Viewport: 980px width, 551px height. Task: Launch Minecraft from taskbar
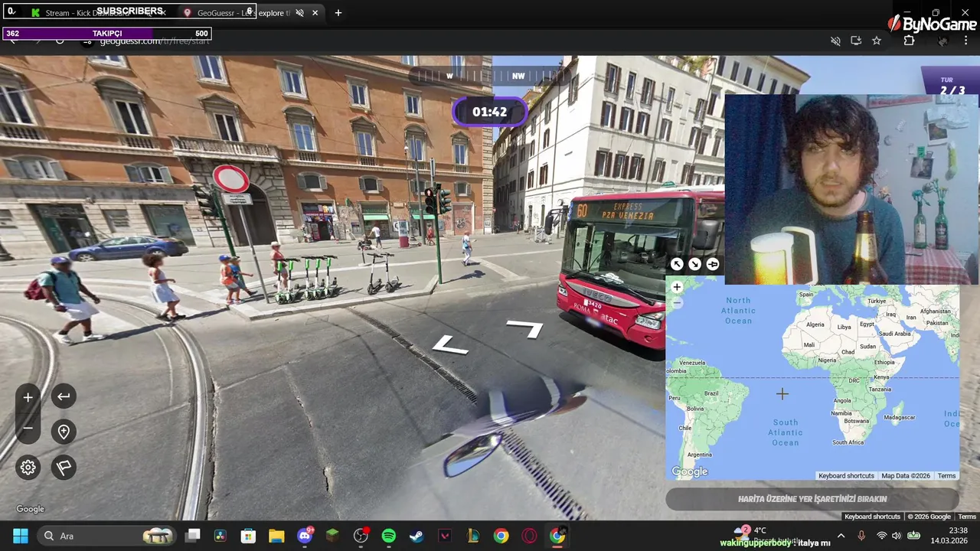point(332,536)
